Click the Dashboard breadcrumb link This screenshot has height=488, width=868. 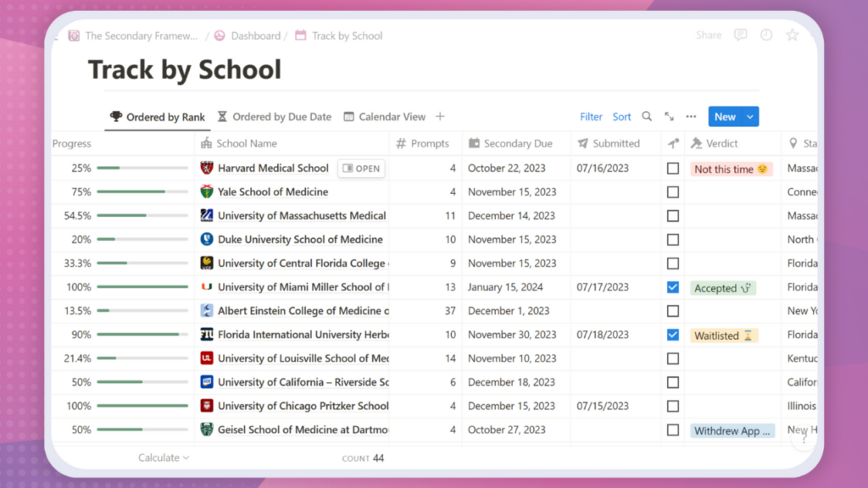[x=255, y=36]
